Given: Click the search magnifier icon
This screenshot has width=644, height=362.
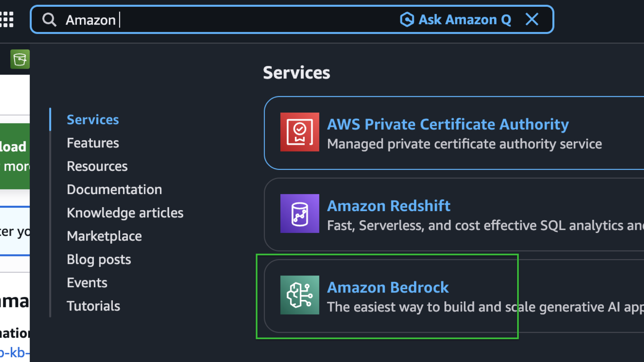Looking at the screenshot, I should (49, 20).
